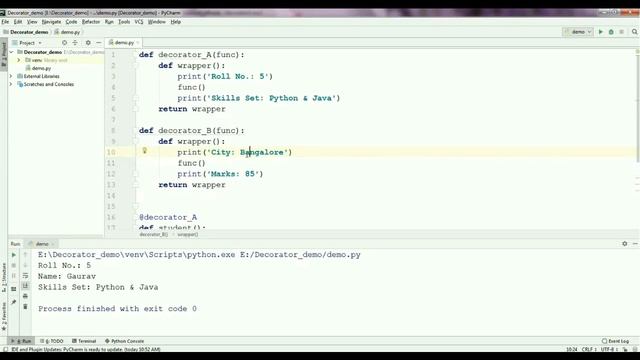Open the Run tool window button
The height and width of the screenshot is (360, 640).
tap(21, 341)
